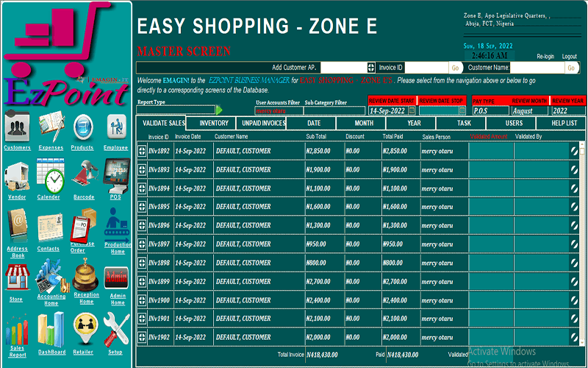
Task: Expand invoice INv1900 row
Action: point(142,300)
